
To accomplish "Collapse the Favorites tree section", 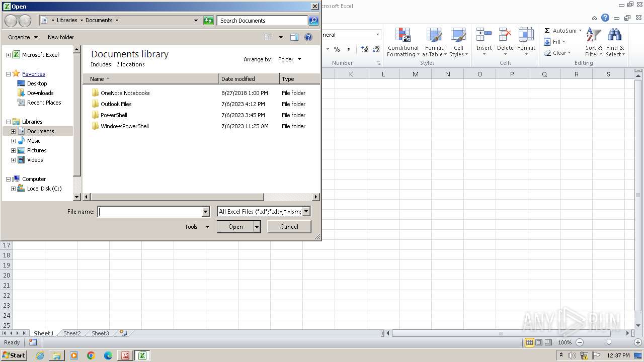I will pyautogui.click(x=8, y=74).
